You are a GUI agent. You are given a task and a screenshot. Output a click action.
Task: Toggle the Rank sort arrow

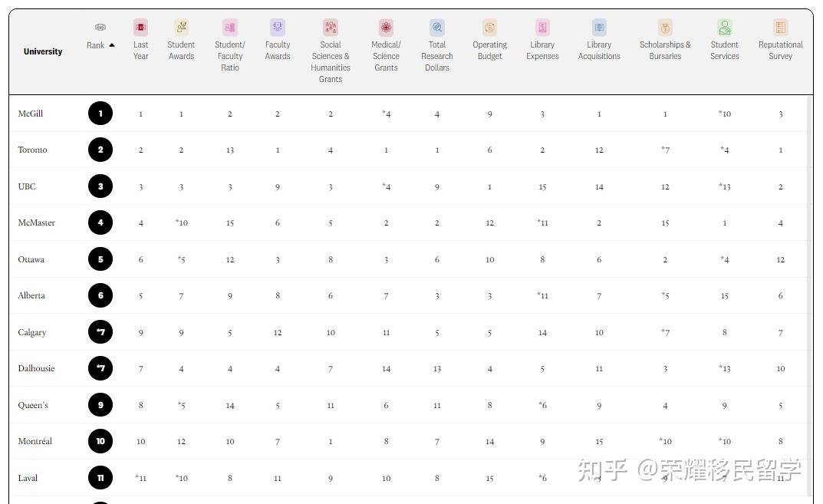(x=112, y=45)
